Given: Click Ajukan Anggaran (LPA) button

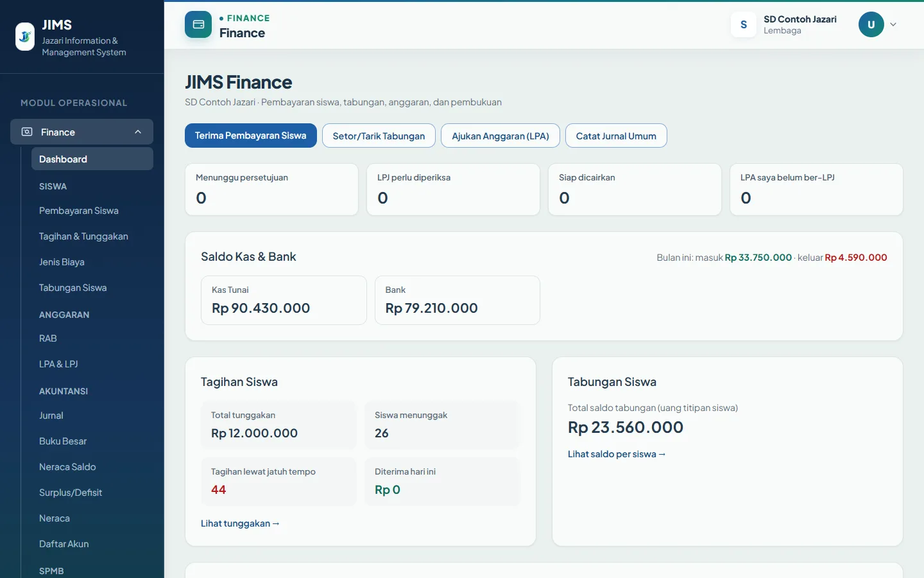Looking at the screenshot, I should pyautogui.click(x=501, y=136).
